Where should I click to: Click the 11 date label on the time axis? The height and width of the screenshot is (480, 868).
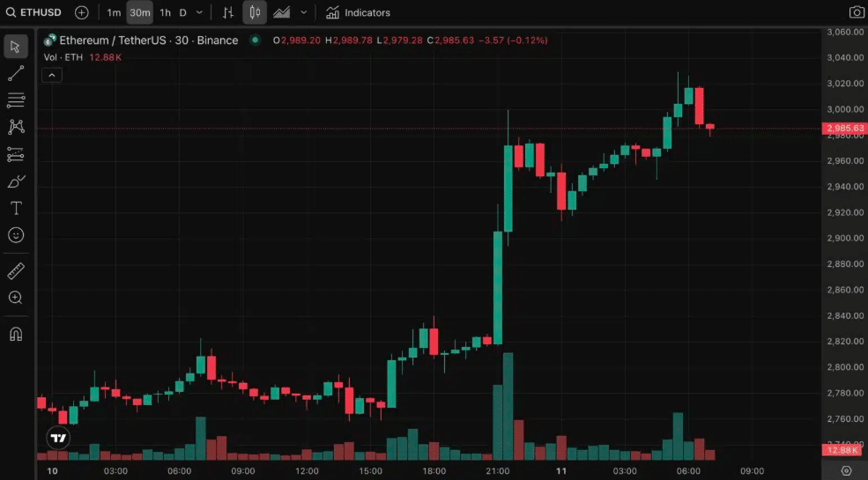coord(561,471)
